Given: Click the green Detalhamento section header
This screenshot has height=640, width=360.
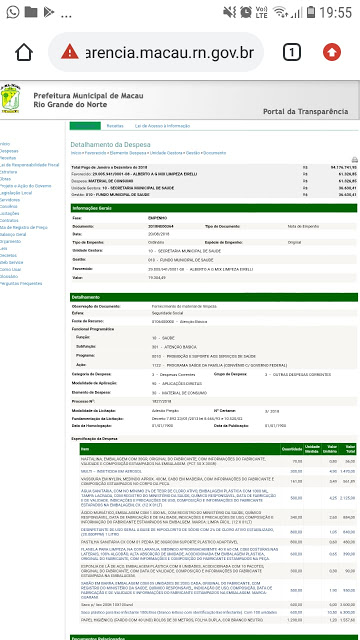Looking at the screenshot, I should [x=214, y=297].
